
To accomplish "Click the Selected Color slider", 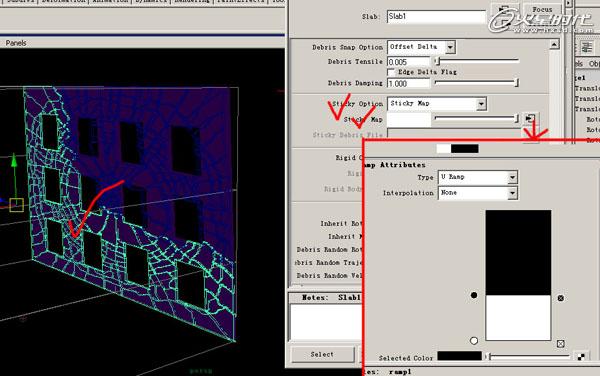I will click(529, 356).
